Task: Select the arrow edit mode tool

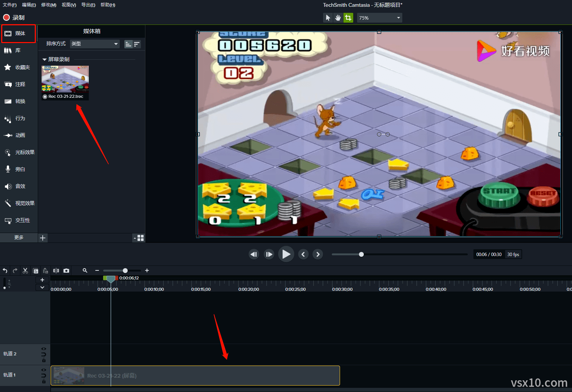Action: 328,18
